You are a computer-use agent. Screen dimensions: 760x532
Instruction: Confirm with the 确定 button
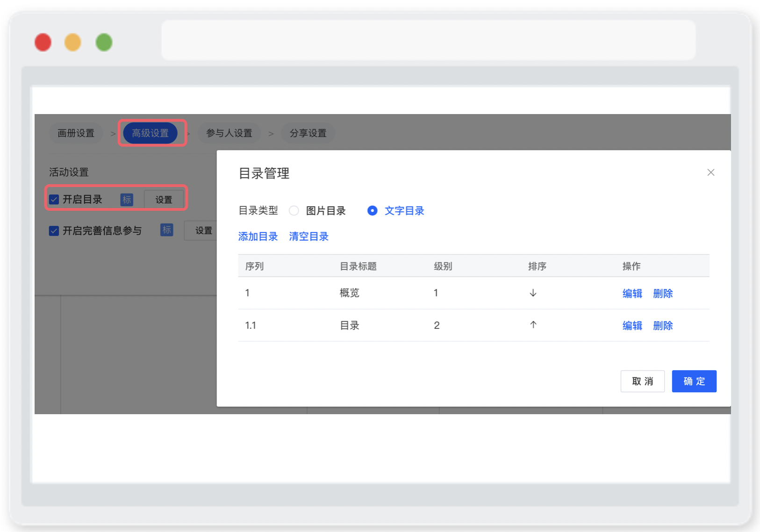(x=694, y=381)
